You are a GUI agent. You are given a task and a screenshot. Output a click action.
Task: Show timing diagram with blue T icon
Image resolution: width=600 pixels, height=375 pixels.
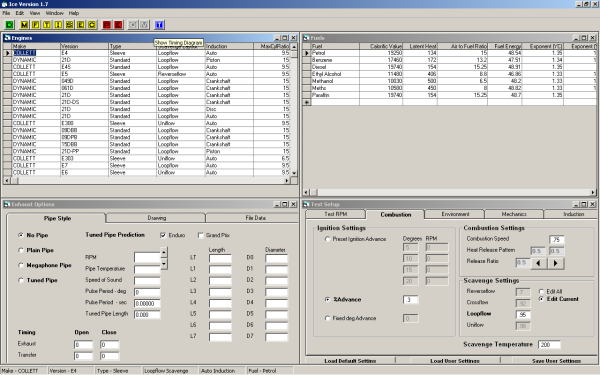[x=159, y=25]
